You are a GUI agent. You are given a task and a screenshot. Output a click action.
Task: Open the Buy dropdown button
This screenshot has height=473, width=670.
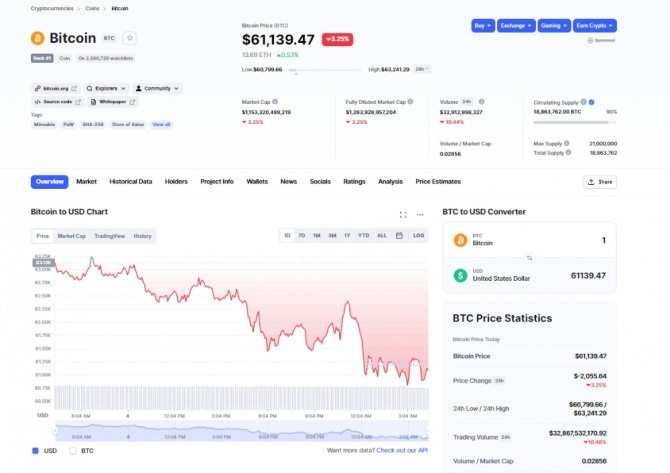click(x=482, y=25)
